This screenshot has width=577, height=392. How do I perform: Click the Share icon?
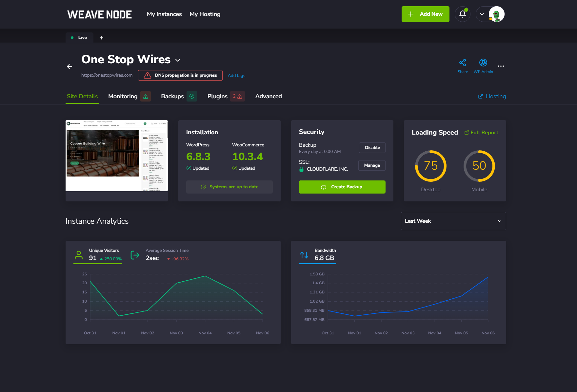click(x=463, y=63)
